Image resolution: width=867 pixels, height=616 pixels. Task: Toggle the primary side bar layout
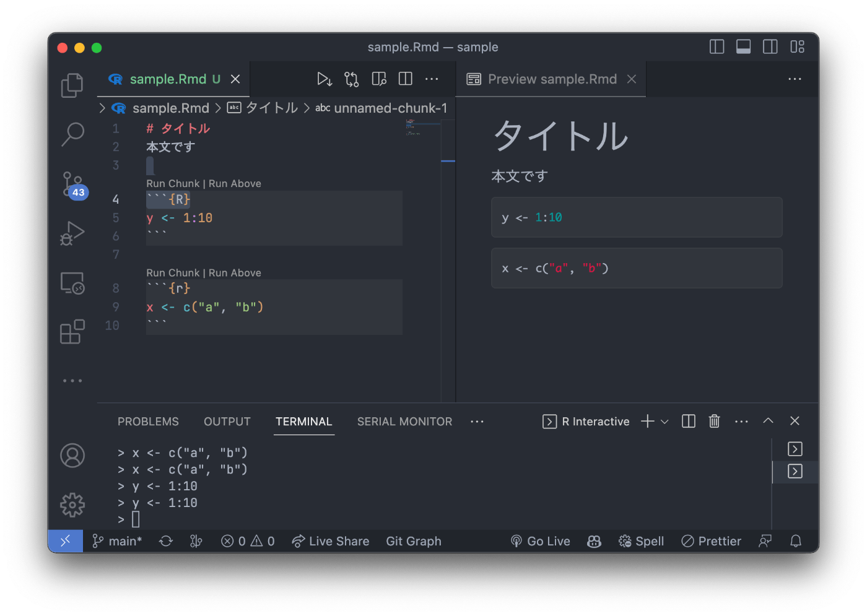point(717,47)
